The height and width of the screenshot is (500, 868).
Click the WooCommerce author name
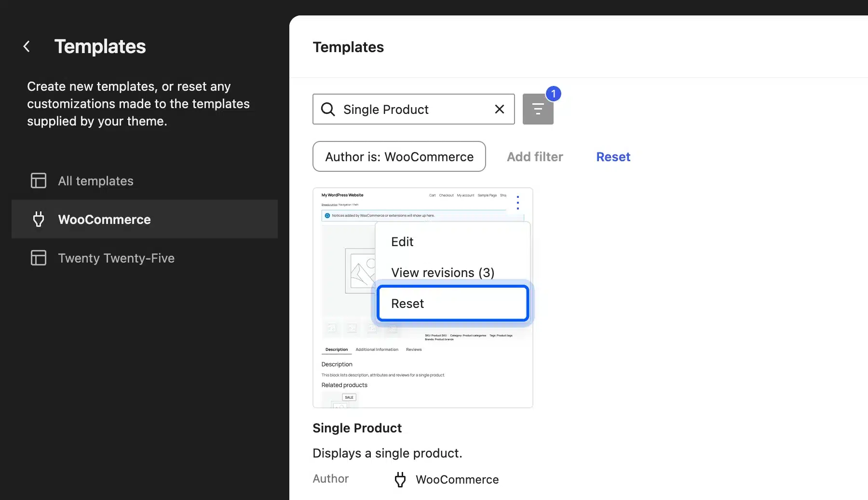tap(457, 479)
